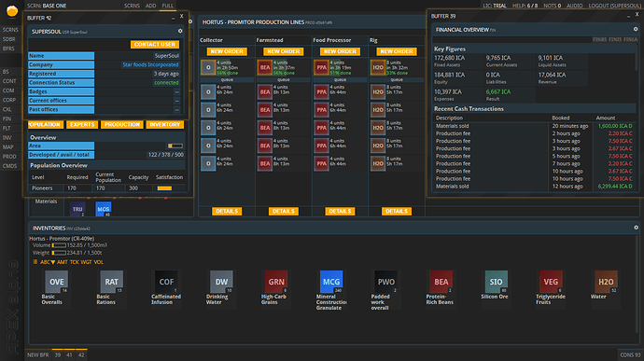644x361 pixels.
Task: Minimize Buffer 42 window
Action: pyautogui.click(x=173, y=17)
